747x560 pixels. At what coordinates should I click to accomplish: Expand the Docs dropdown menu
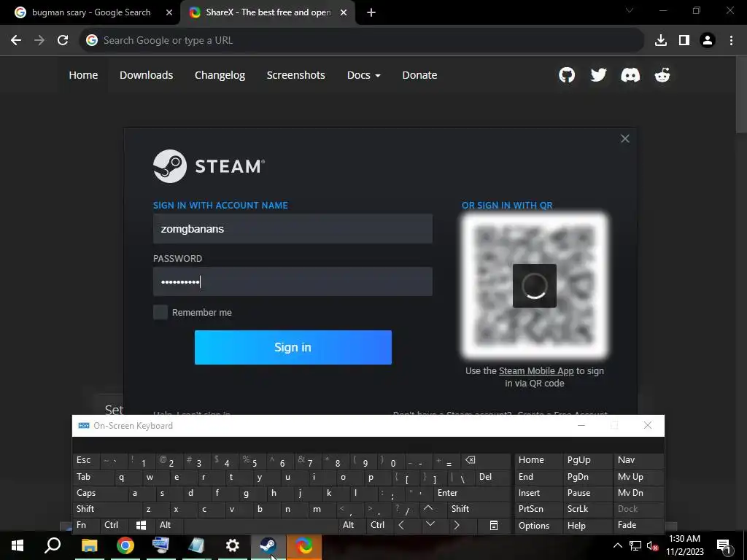pos(363,75)
